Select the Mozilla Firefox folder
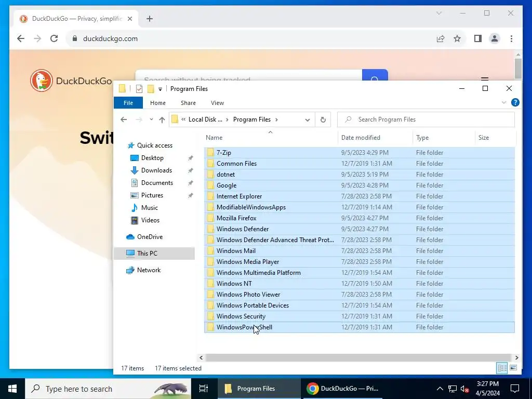This screenshot has height=399, width=532. (x=360, y=218)
